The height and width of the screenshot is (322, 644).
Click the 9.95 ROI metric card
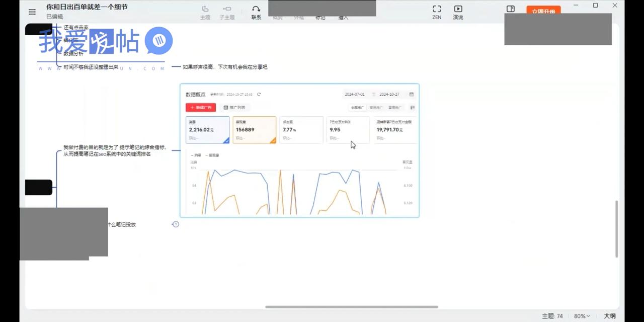pyautogui.click(x=348, y=130)
